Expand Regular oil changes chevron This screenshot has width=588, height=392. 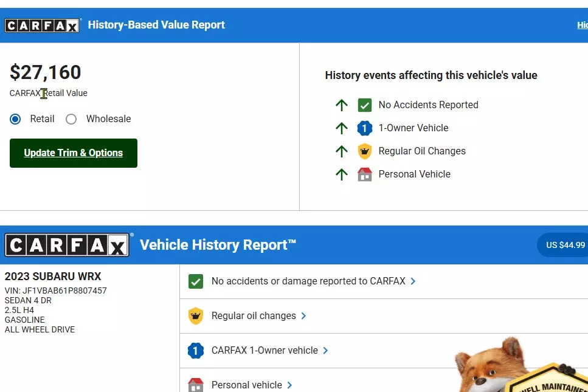[x=303, y=316]
